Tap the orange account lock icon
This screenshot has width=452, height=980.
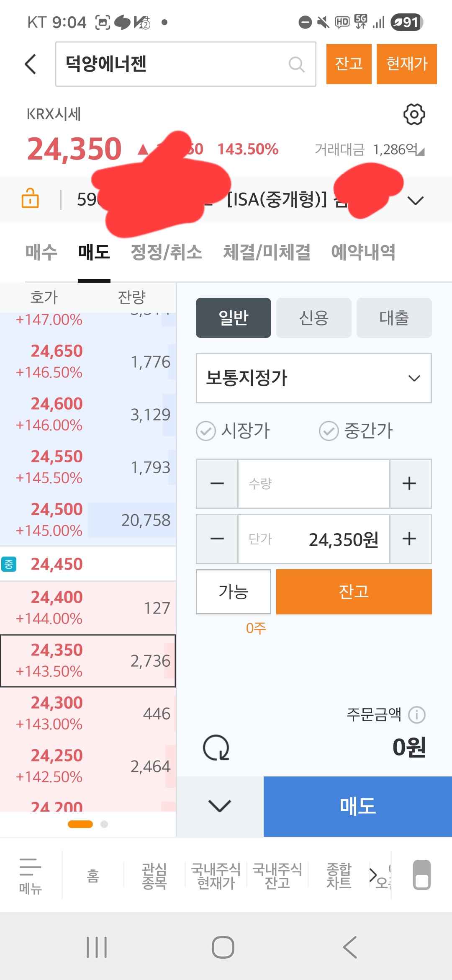tap(30, 199)
